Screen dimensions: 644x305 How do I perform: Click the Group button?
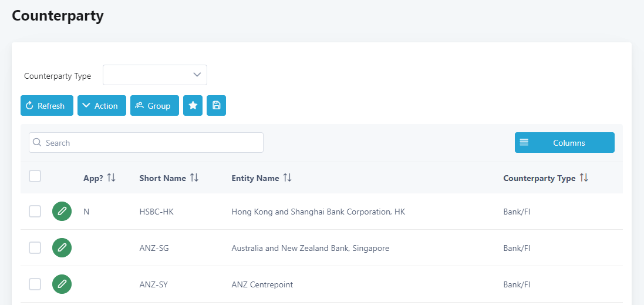pyautogui.click(x=154, y=106)
